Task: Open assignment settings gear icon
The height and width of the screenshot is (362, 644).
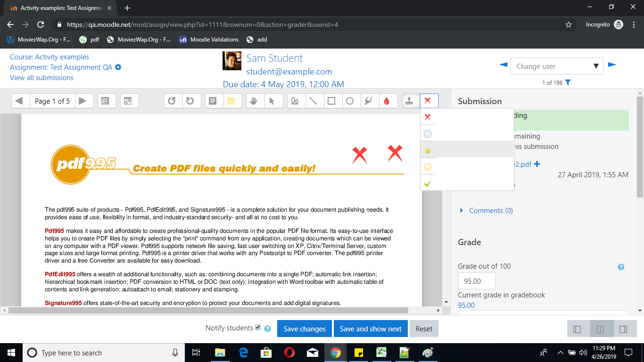Action: pyautogui.click(x=118, y=67)
